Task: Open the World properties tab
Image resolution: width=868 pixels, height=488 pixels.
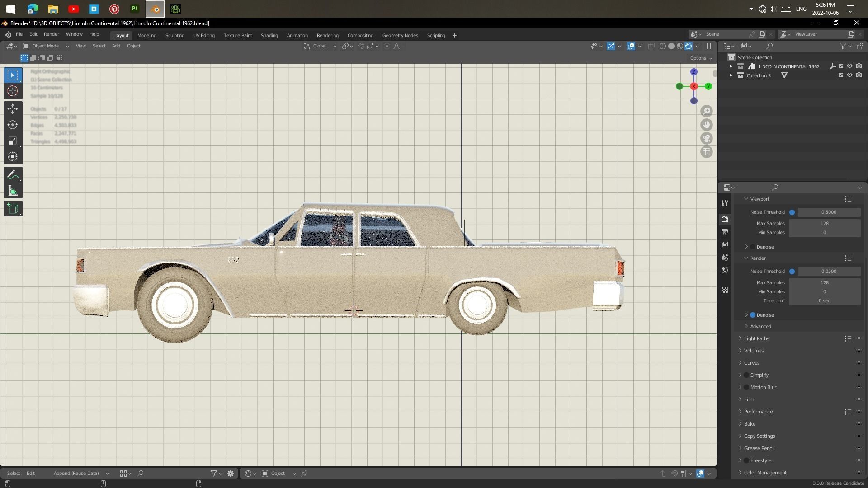Action: [x=725, y=270]
